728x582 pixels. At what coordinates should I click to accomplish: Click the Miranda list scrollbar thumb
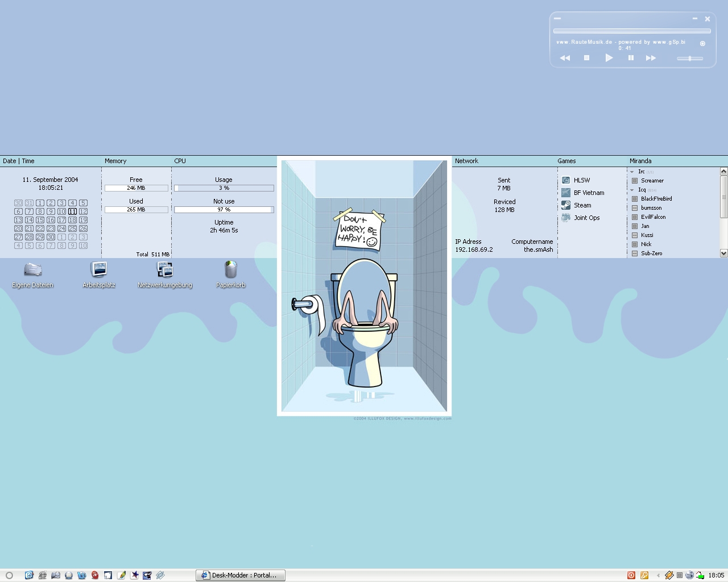coord(723,197)
